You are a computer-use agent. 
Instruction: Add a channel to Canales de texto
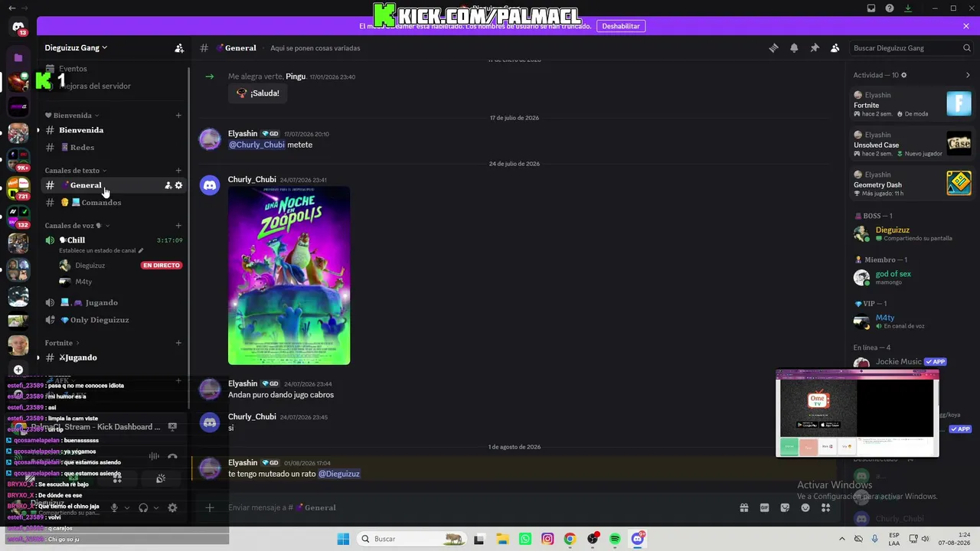point(178,170)
